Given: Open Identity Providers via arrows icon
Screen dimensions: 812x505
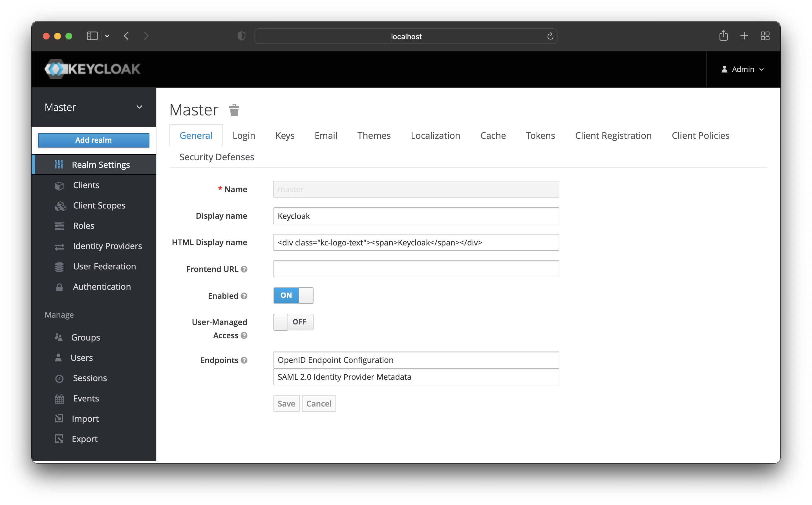Looking at the screenshot, I should click(x=59, y=246).
